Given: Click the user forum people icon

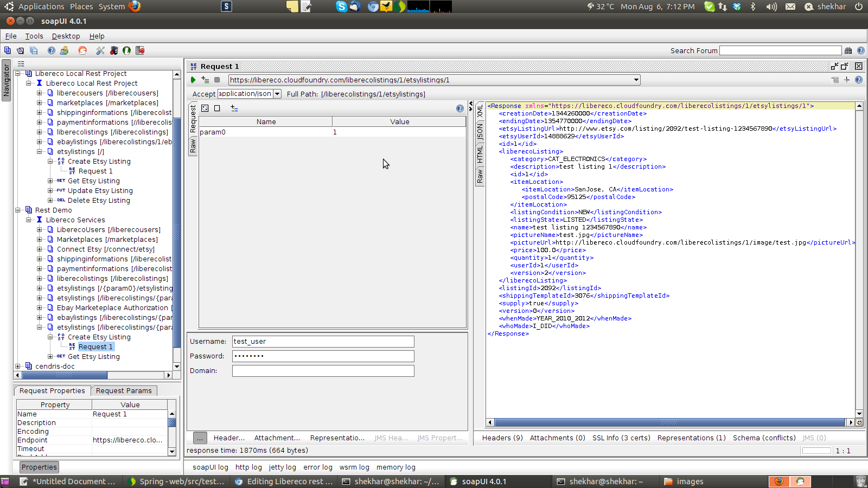Looking at the screenshot, I should (64, 50).
